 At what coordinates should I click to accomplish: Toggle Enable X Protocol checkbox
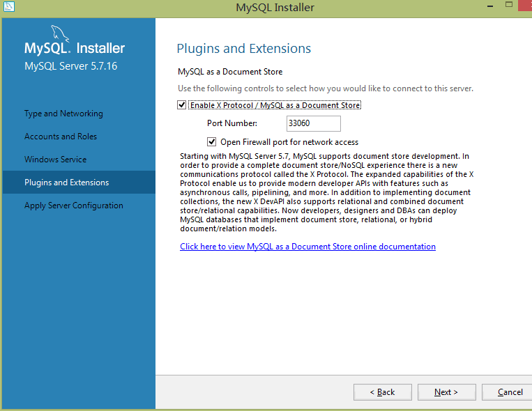[x=182, y=105]
